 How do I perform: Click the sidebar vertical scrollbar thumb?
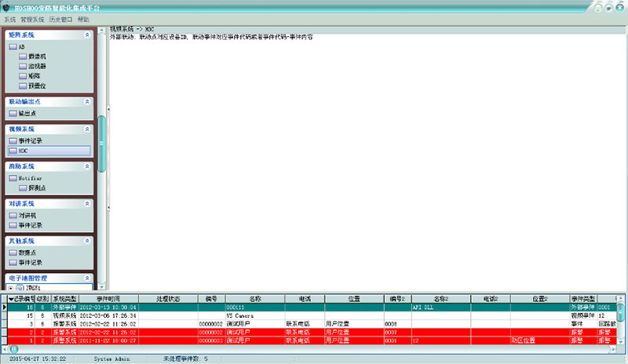(100, 144)
